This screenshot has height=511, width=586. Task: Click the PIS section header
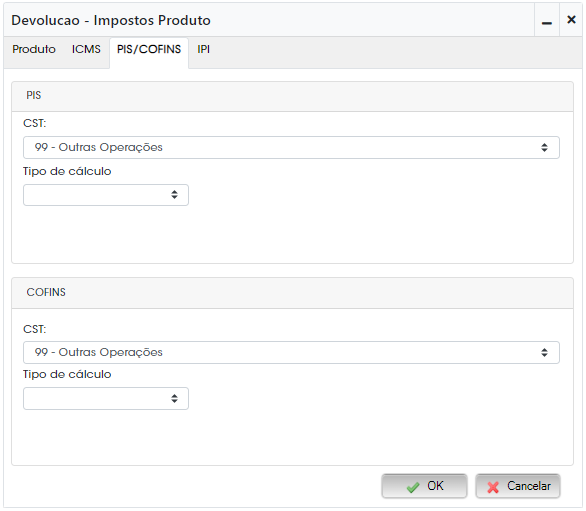292,96
